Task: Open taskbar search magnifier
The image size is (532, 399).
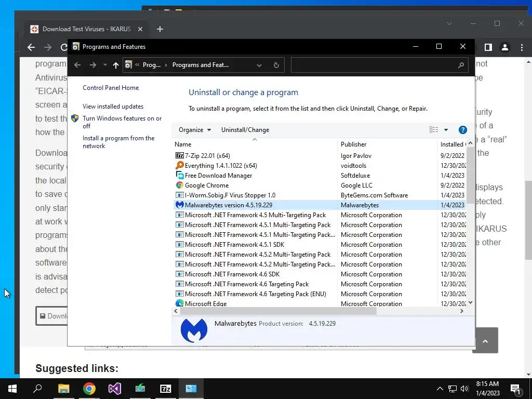Action: (37, 389)
